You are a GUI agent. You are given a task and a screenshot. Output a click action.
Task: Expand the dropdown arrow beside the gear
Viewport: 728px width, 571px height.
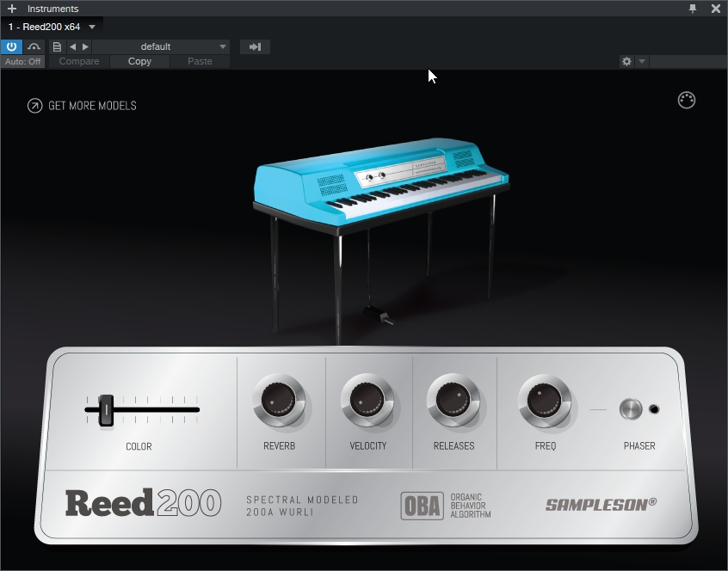[x=642, y=62]
